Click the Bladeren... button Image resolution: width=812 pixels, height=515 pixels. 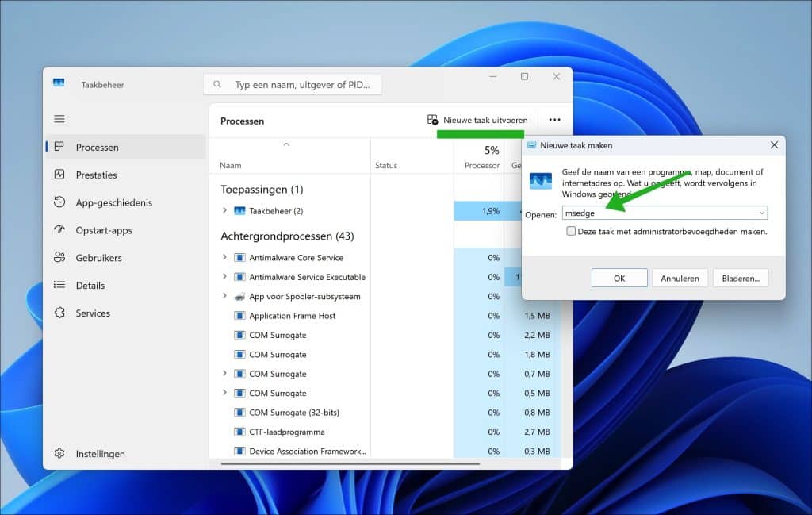tap(741, 279)
